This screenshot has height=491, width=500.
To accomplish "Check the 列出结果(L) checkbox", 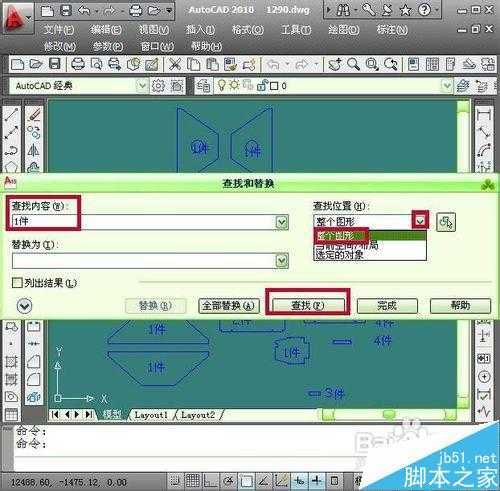I will pos(17,283).
